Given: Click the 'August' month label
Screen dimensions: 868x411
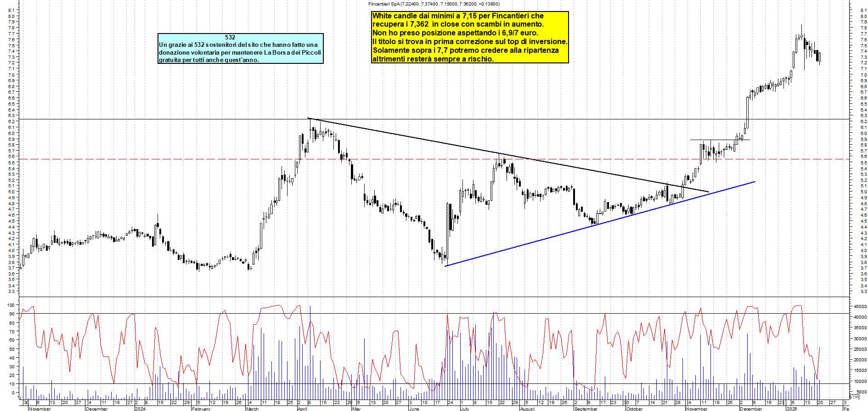Looking at the screenshot, I should 528,409.
